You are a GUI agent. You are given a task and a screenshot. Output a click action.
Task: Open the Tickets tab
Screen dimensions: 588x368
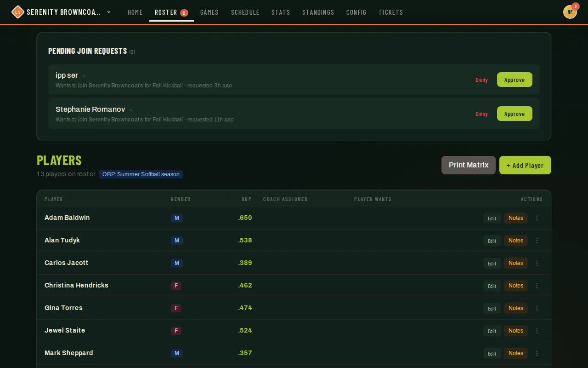coord(391,12)
